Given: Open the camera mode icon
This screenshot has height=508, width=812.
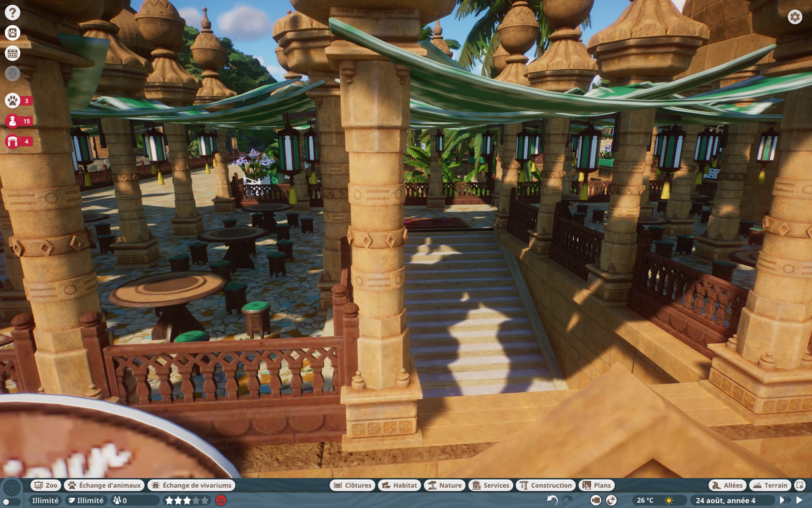Looking at the screenshot, I should tap(596, 500).
